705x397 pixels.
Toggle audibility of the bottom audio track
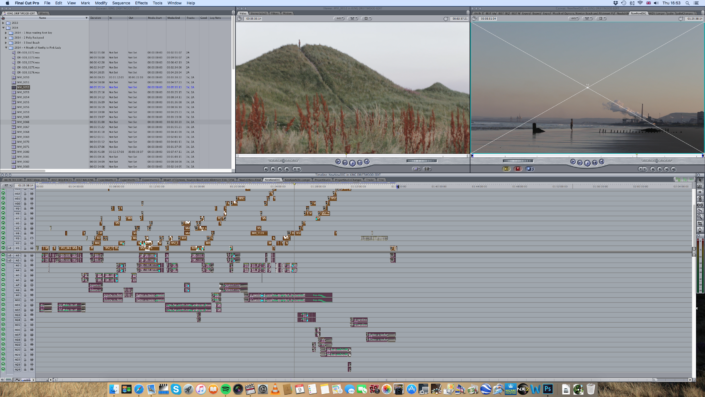3,369
